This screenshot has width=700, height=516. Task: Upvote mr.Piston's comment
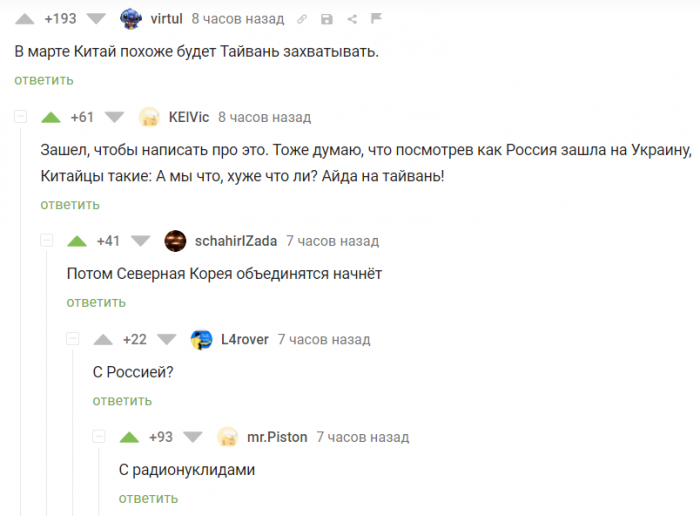(130, 437)
